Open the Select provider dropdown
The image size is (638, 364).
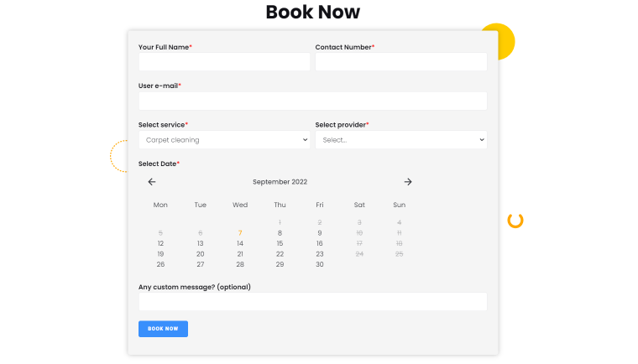coord(400,140)
